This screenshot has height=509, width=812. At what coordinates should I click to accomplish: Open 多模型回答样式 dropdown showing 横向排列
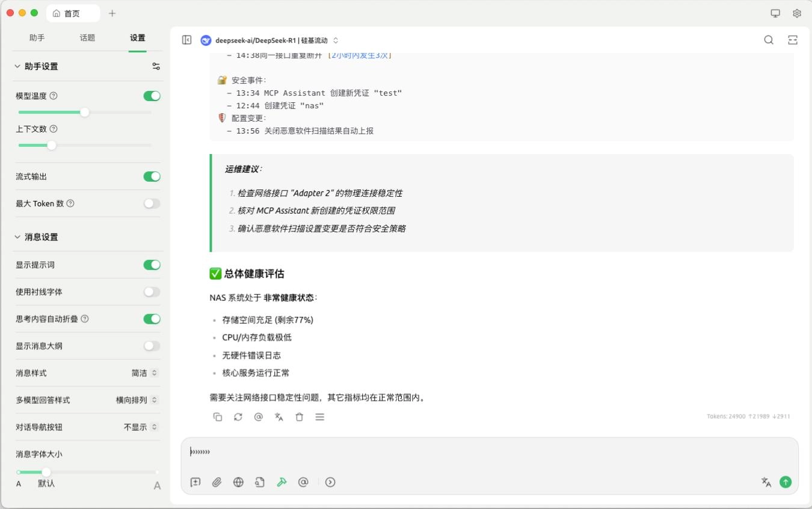137,400
